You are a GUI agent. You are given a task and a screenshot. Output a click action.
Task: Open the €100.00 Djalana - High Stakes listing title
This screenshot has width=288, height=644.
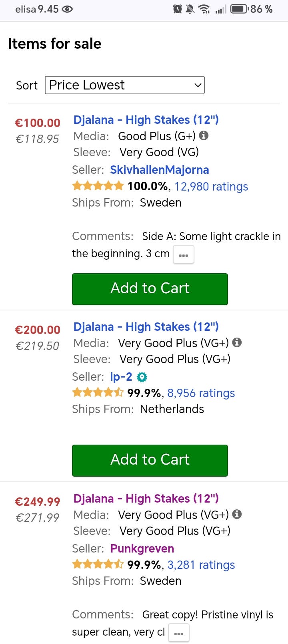tap(146, 120)
